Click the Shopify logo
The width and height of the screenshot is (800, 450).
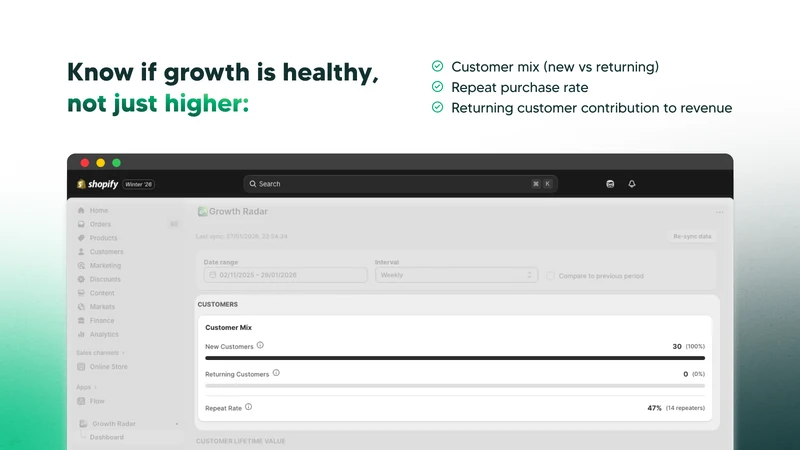tap(97, 184)
